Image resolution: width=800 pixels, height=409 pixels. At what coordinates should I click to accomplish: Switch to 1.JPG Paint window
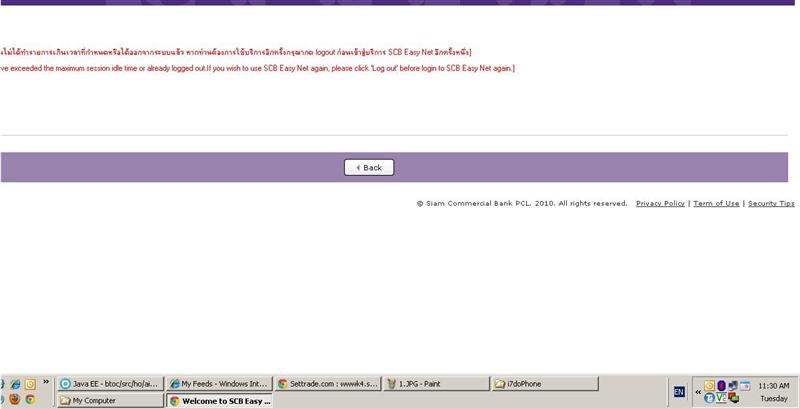[x=436, y=384]
